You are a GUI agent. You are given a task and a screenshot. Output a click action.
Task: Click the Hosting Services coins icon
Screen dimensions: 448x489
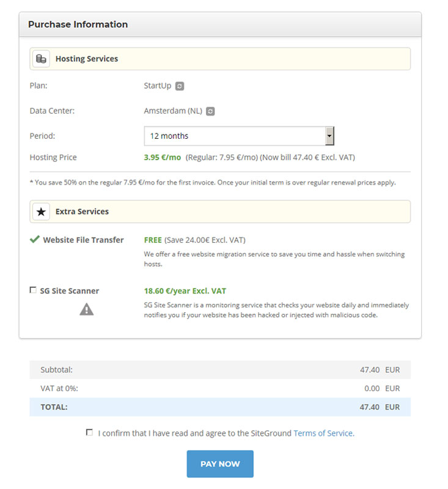click(41, 59)
